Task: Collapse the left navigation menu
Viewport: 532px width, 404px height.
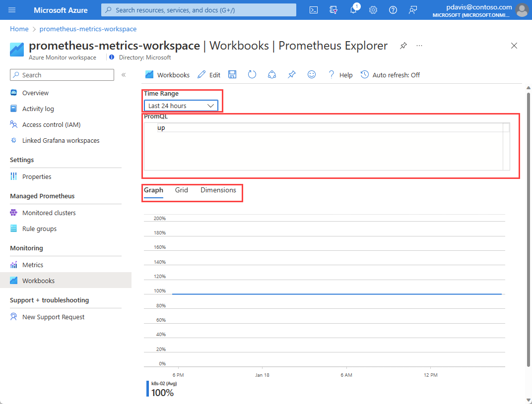Action: pos(124,75)
